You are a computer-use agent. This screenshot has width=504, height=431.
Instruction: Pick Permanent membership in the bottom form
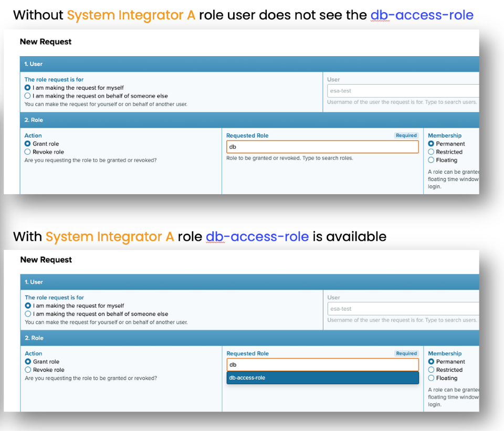[432, 362]
